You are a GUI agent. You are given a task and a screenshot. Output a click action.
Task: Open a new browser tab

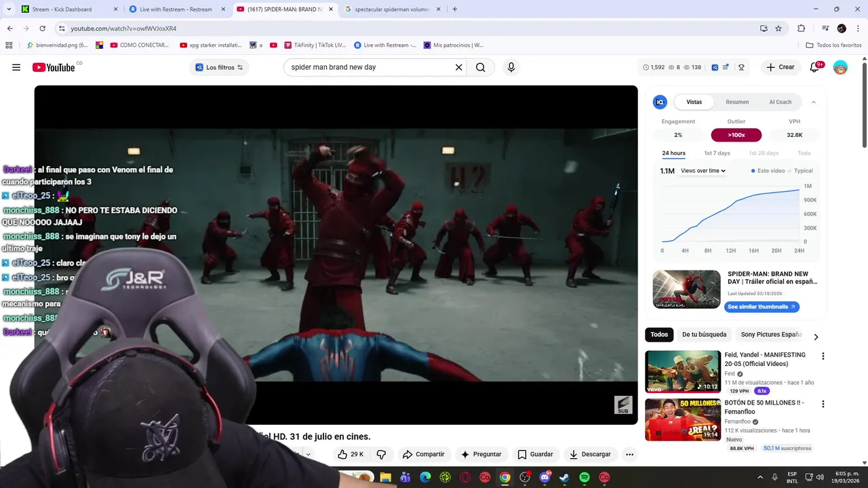point(454,9)
